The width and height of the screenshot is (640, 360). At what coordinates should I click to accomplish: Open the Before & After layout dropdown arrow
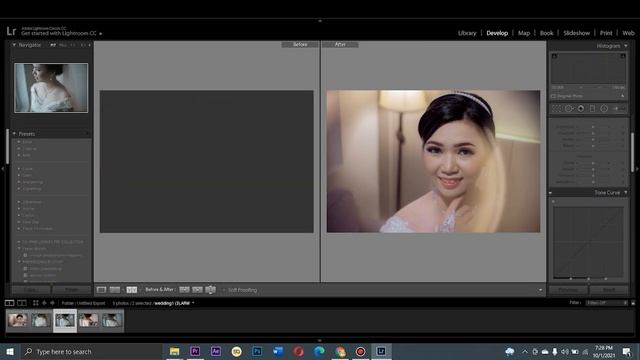click(x=140, y=290)
